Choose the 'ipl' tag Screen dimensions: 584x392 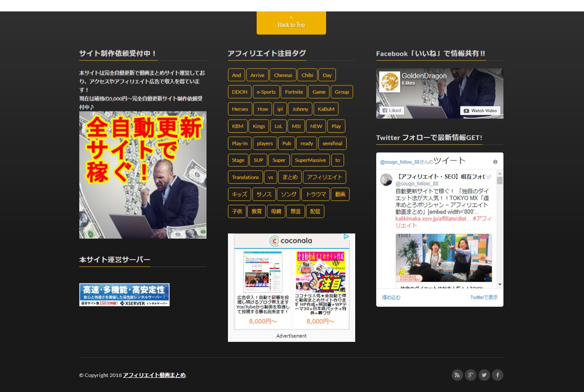coord(280,109)
